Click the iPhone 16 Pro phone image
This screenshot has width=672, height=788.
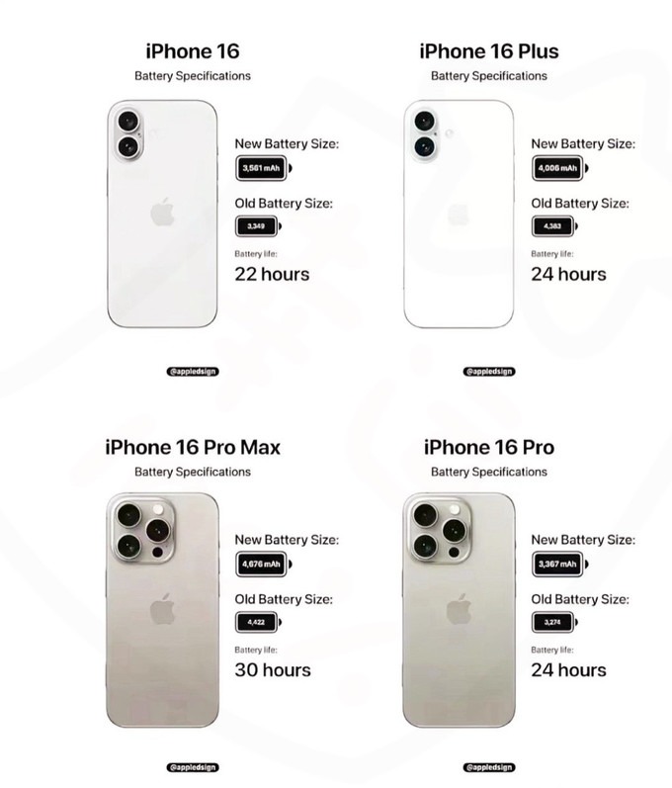click(x=460, y=610)
